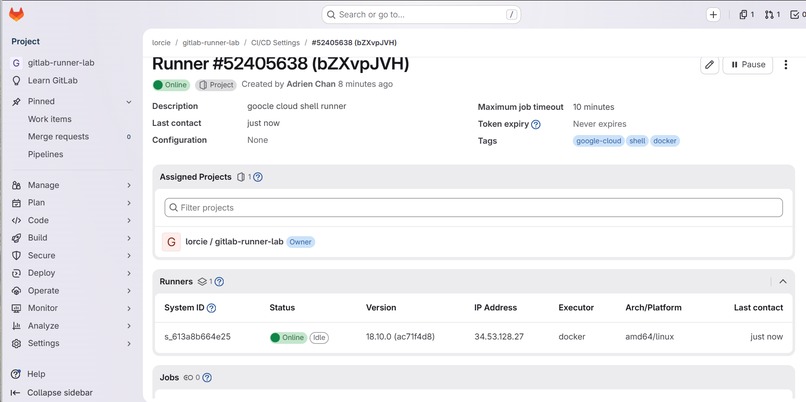Screen dimensions: 806x402
Task: Click the Monitor screen icon
Action: (x=16, y=308)
